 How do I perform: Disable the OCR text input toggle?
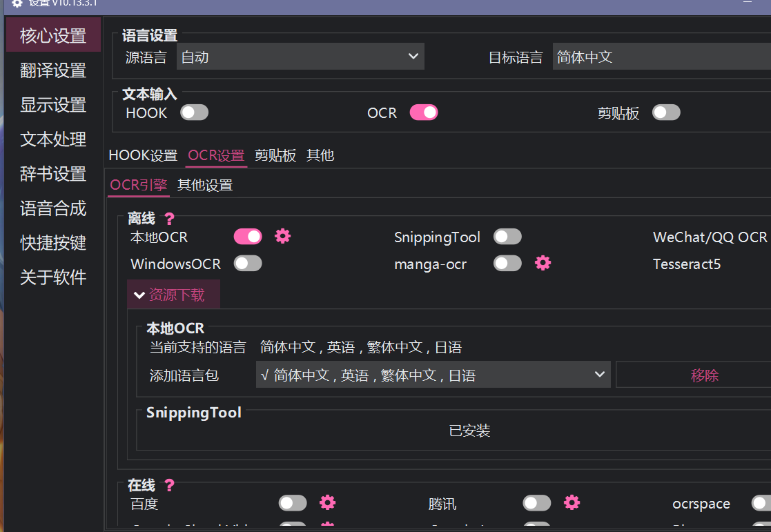point(423,112)
